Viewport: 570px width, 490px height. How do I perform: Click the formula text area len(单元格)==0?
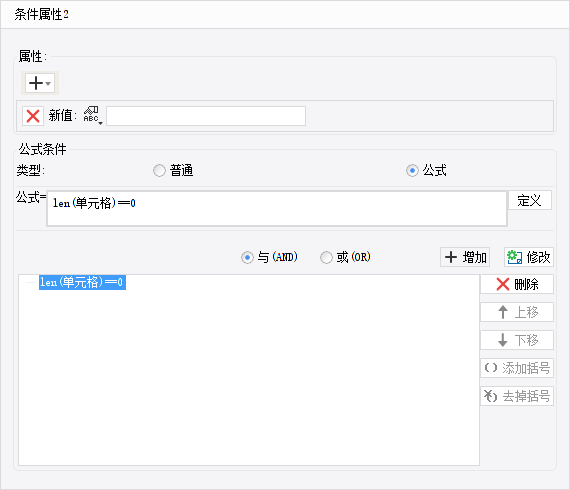tap(277, 209)
